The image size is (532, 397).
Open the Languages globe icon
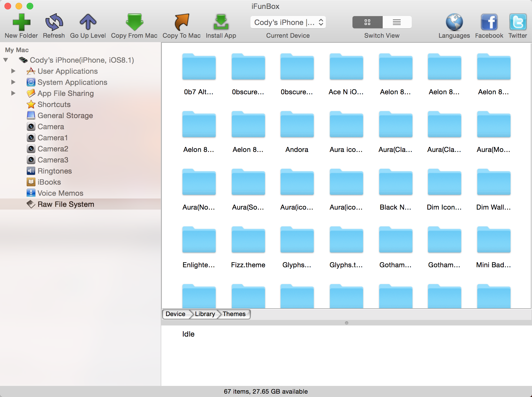(454, 22)
